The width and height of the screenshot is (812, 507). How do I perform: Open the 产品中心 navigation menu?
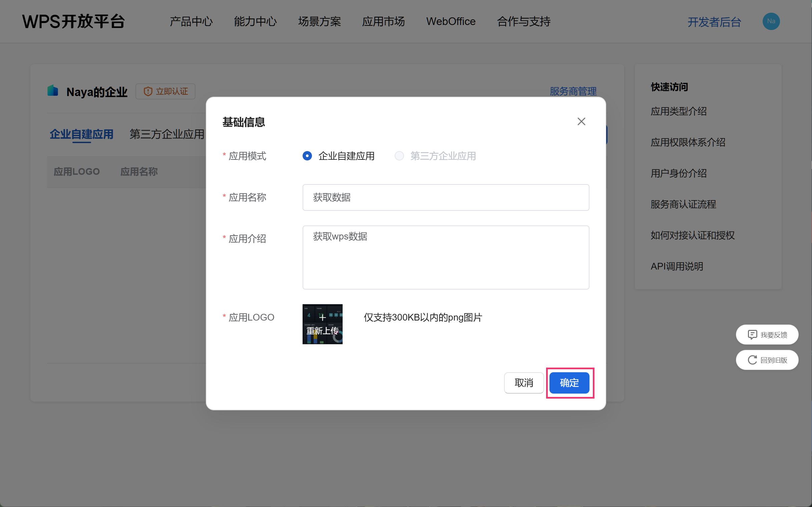tap(191, 21)
